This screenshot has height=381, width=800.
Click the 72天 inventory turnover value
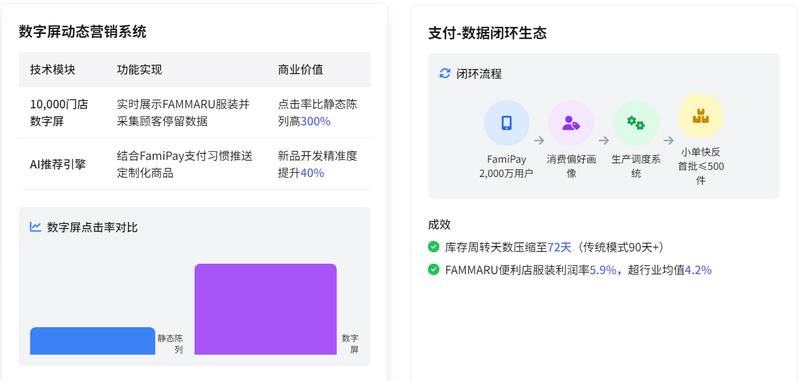[559, 247]
